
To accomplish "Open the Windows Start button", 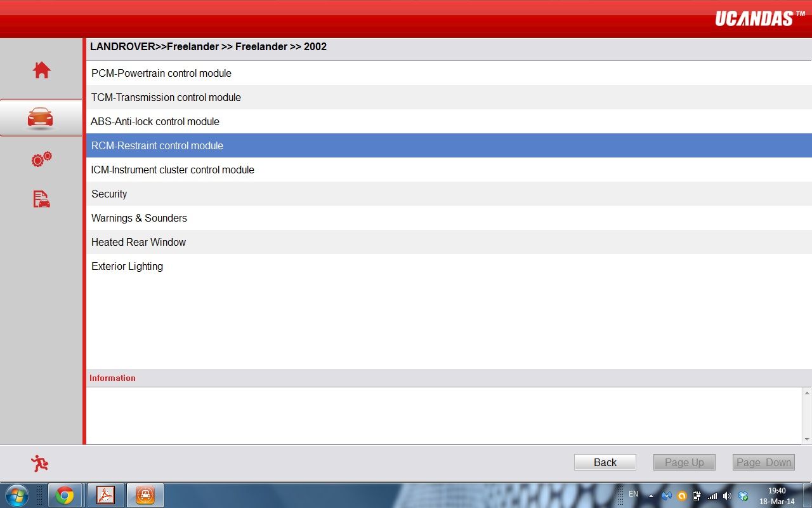I will click(x=16, y=495).
